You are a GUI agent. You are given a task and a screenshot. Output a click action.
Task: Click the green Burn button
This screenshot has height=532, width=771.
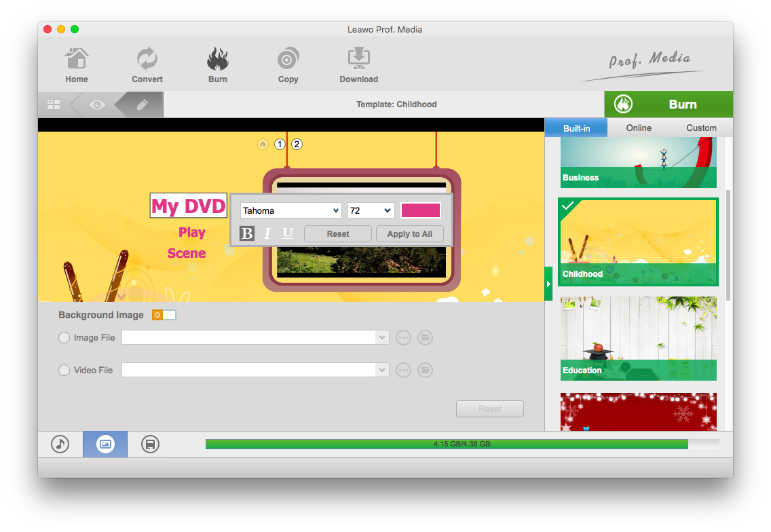[669, 104]
